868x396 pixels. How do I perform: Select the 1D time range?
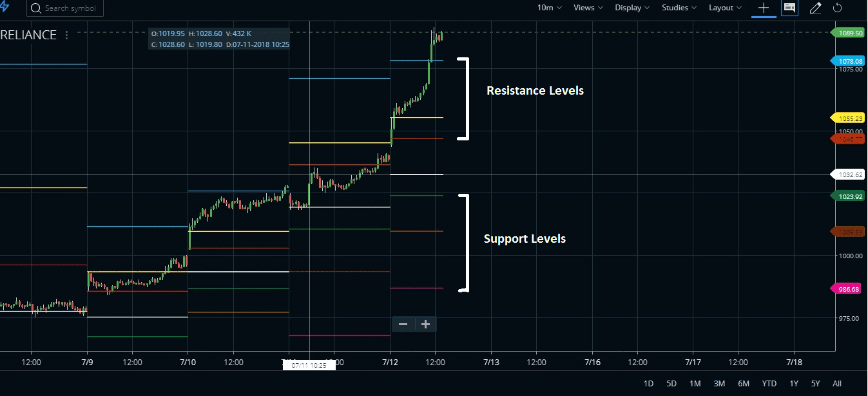tap(648, 383)
